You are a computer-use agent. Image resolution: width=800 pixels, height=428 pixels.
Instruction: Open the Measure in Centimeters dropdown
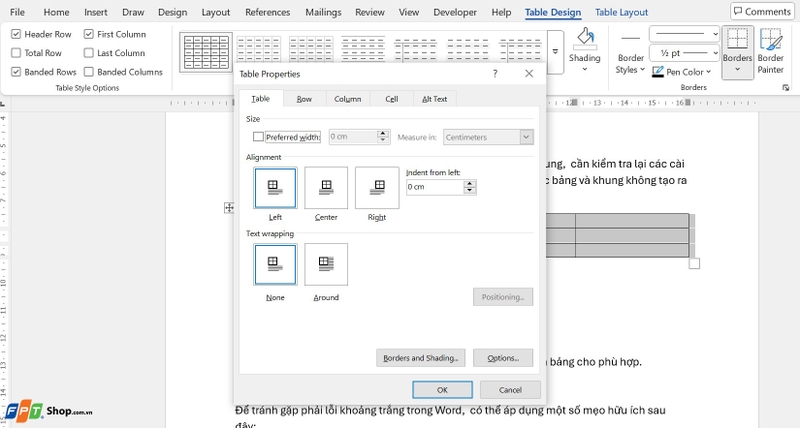click(x=526, y=137)
